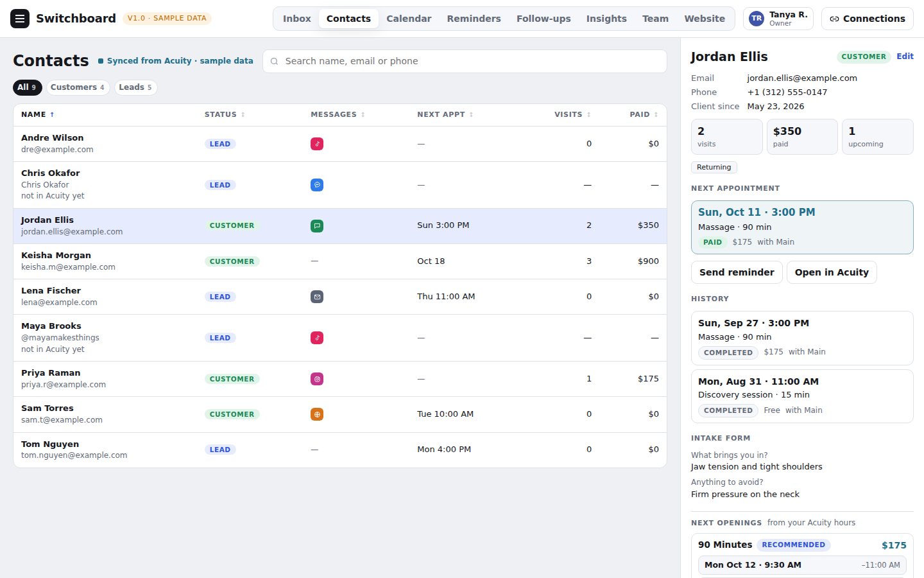Open the Website tab
924x578 pixels.
(705, 19)
